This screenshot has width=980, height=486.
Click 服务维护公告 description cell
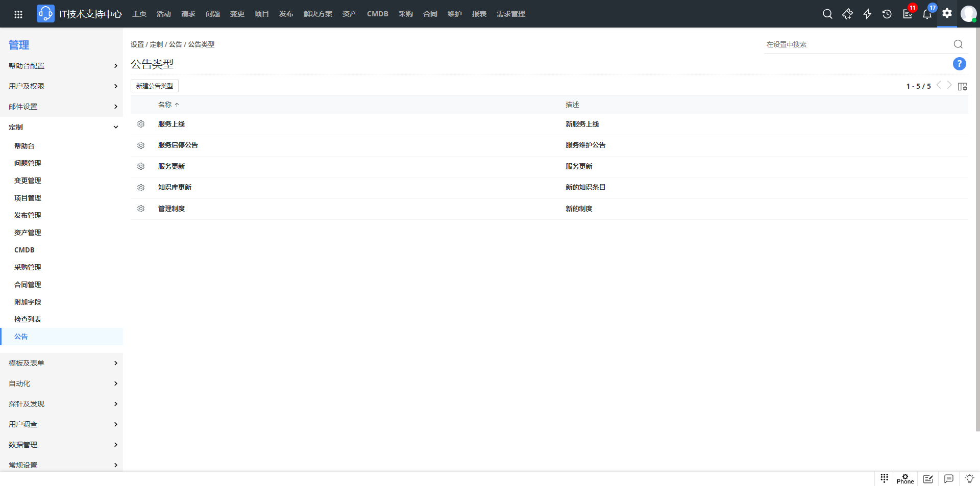(585, 145)
